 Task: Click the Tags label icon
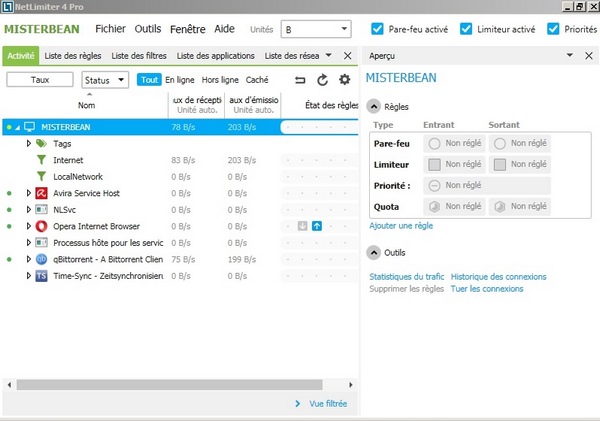point(41,144)
